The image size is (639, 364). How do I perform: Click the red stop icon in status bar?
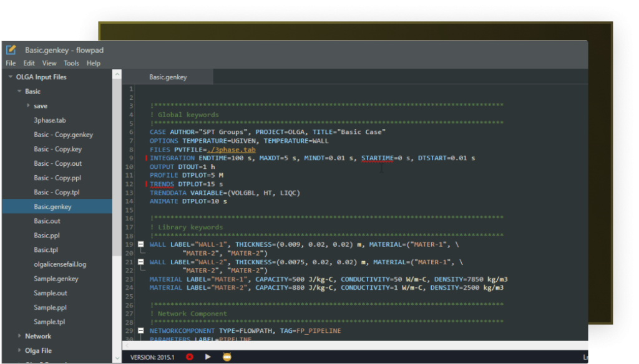tap(190, 357)
